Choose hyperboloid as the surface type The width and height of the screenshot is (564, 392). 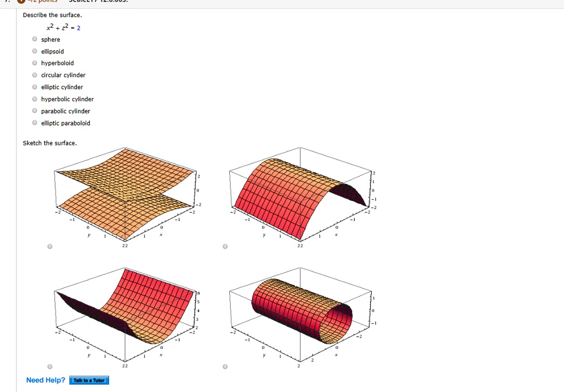click(x=34, y=63)
